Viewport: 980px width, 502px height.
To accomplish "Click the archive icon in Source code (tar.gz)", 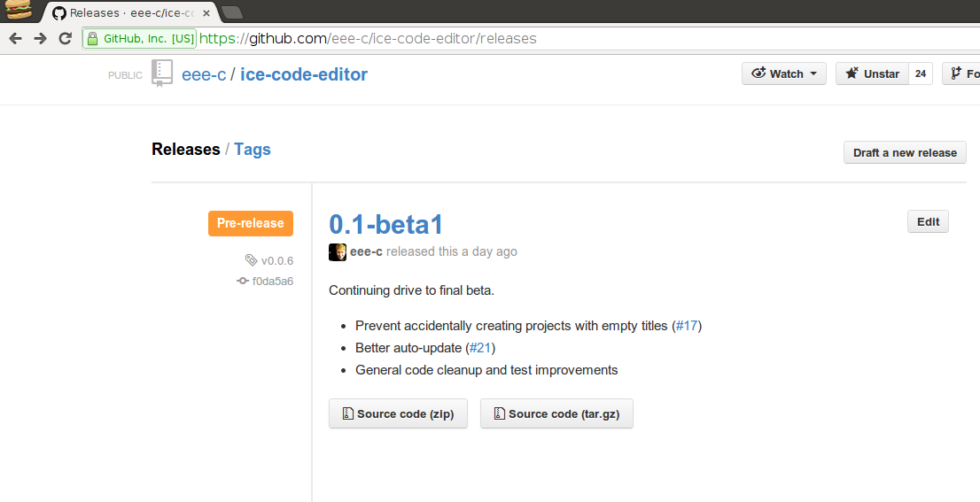I will pyautogui.click(x=500, y=413).
